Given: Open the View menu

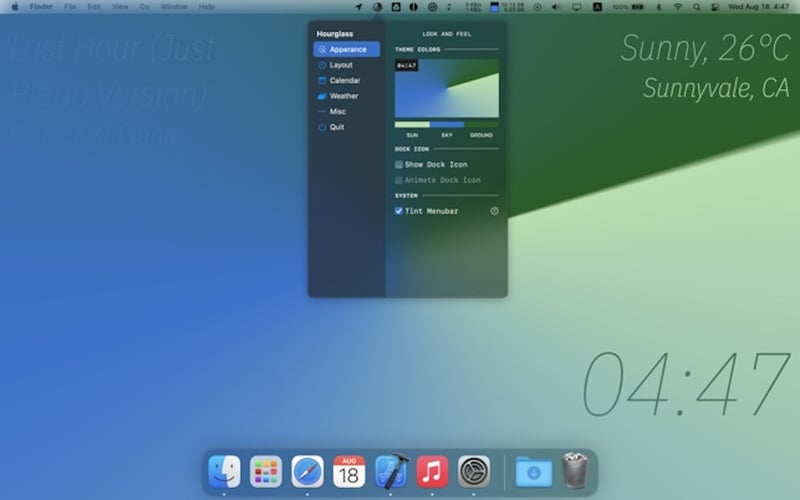Looking at the screenshot, I should pos(120,7).
